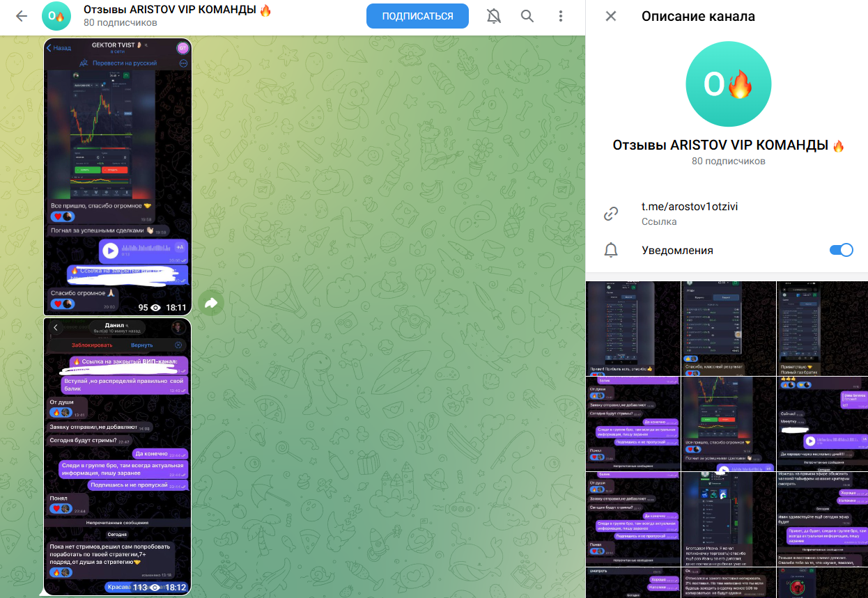Screen dimensions: 868x598
Task: Open media thumbnail 'Привет! Прибыль есть'
Action: point(633,328)
